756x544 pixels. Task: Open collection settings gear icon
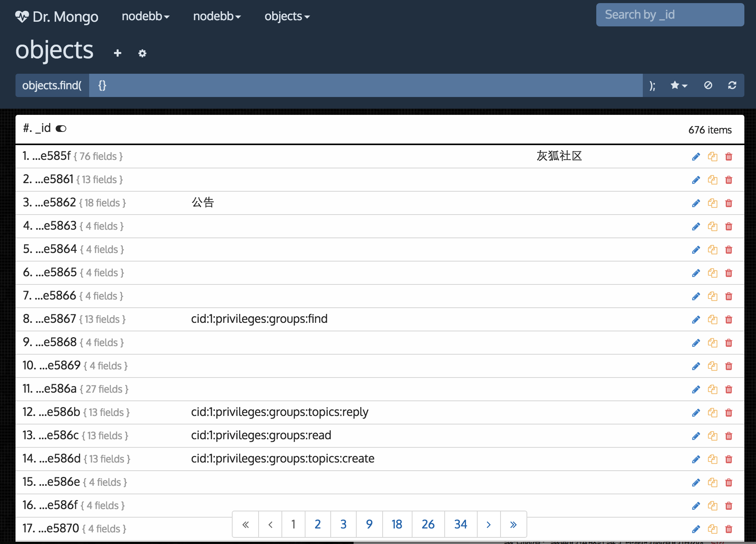[x=142, y=53]
